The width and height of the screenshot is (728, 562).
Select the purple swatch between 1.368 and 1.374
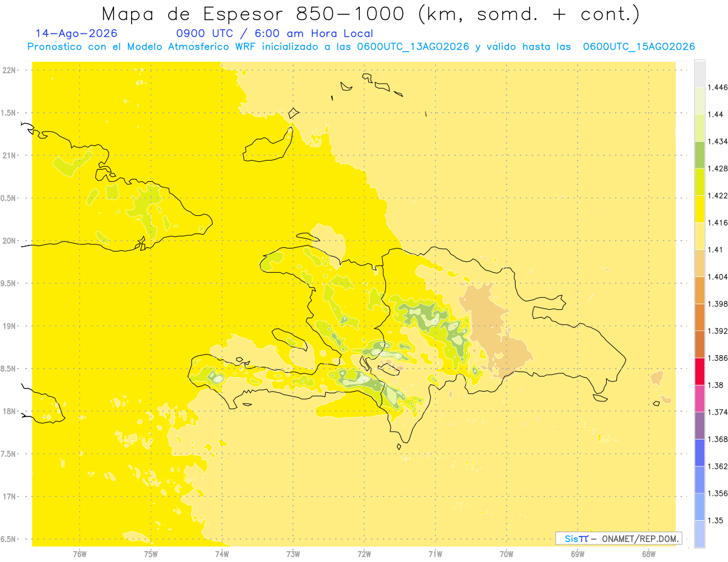(699, 426)
